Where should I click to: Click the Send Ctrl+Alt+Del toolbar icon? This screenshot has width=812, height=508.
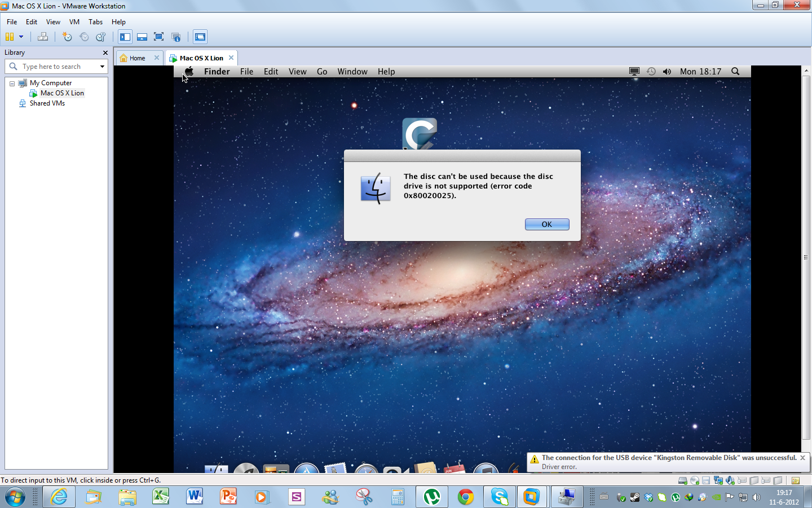coord(43,37)
